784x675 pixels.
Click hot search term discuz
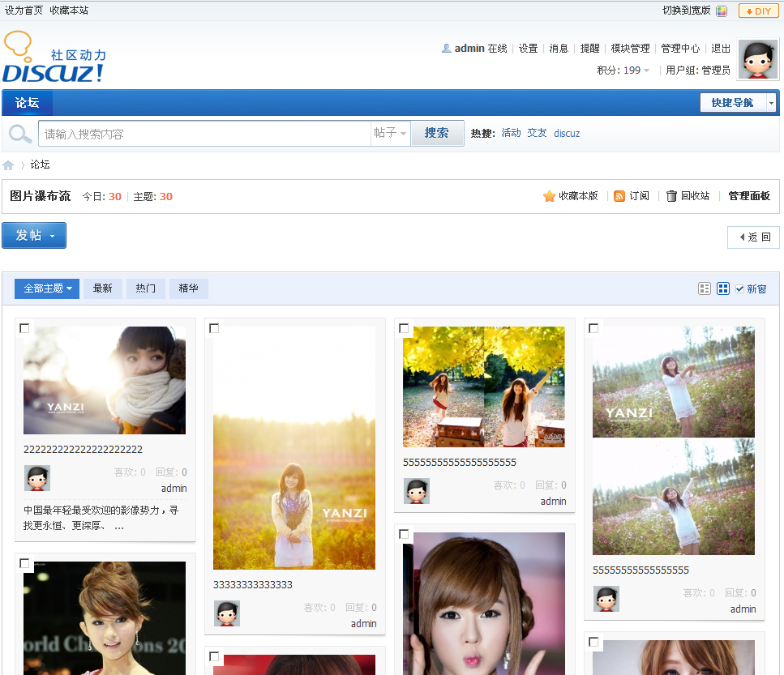pos(567,134)
